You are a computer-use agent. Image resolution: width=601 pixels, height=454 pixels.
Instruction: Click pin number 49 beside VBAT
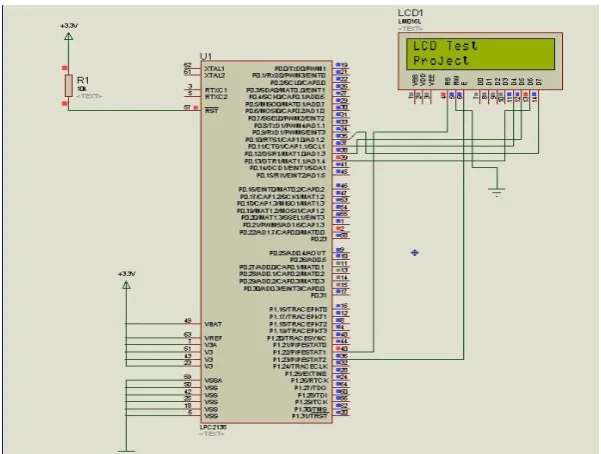tap(188, 321)
